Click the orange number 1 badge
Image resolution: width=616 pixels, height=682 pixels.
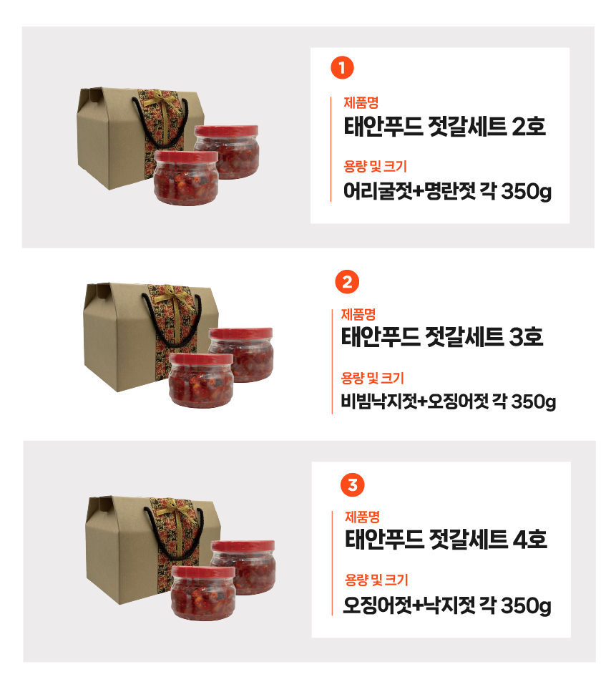pos(342,67)
